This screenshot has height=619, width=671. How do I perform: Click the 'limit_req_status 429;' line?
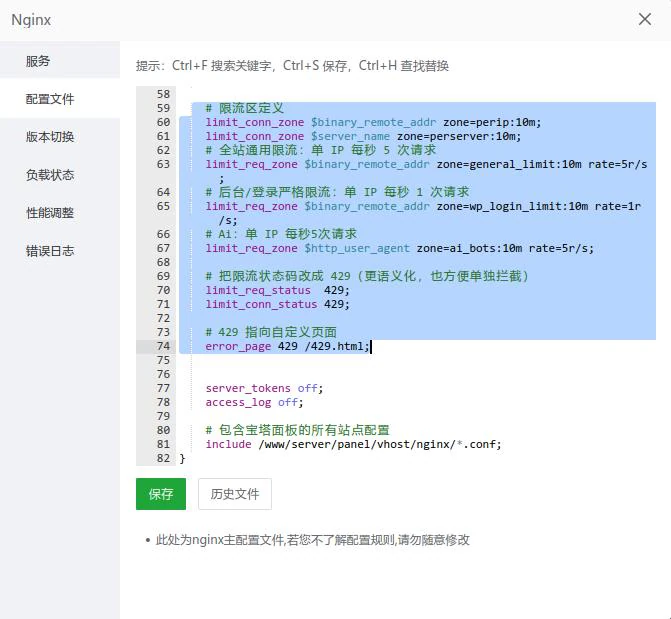277,290
